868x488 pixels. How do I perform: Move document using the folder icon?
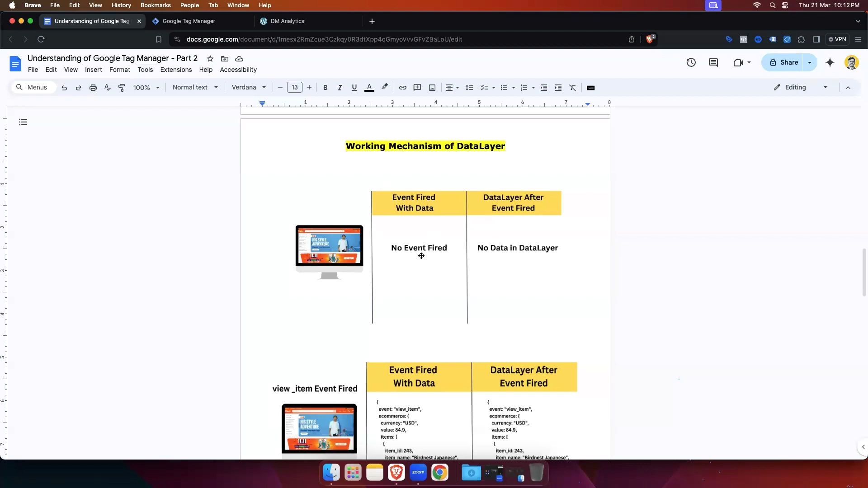coord(225,59)
